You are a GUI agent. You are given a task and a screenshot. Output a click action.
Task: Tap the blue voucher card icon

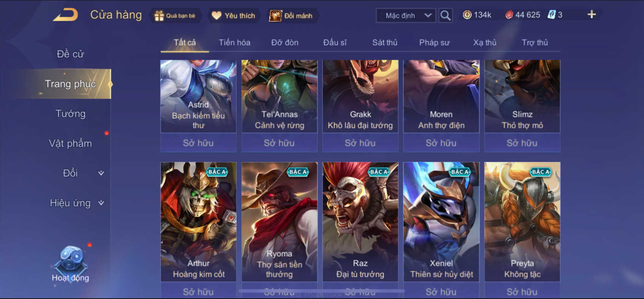pos(552,15)
